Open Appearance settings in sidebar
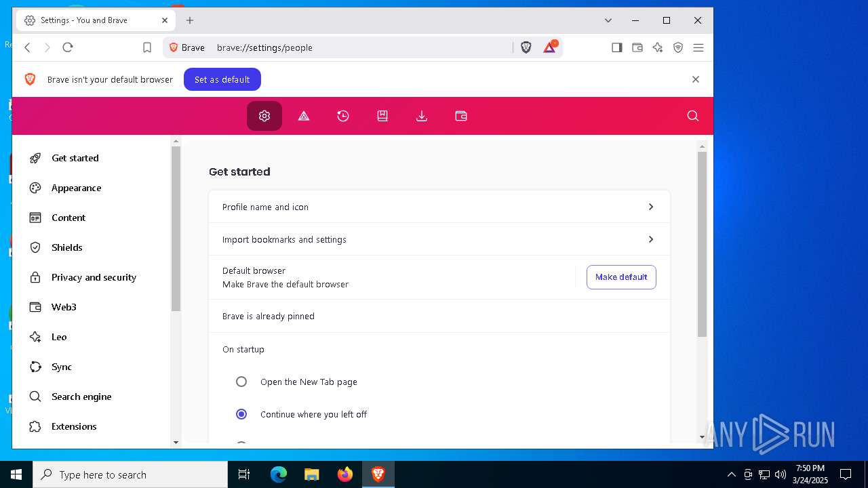Viewport: 868px width, 488px height. [x=77, y=188]
